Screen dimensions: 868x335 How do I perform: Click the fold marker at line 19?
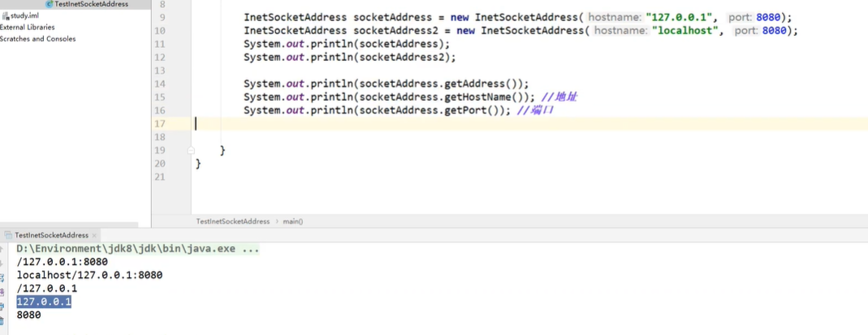click(x=191, y=150)
